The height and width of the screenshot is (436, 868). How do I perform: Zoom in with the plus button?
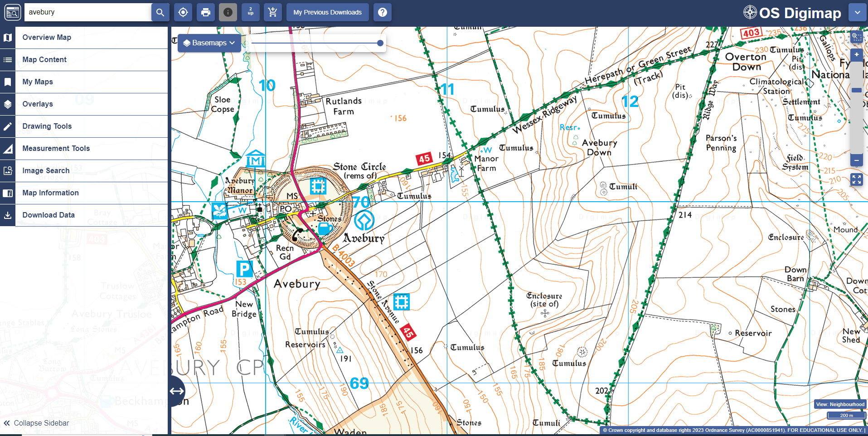[856, 55]
